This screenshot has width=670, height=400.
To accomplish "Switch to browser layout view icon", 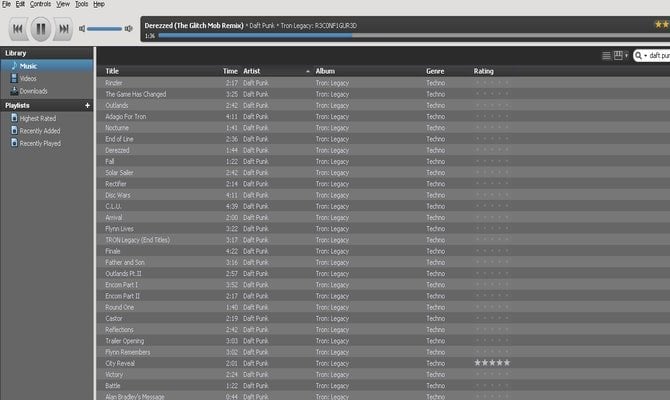I will [x=618, y=56].
